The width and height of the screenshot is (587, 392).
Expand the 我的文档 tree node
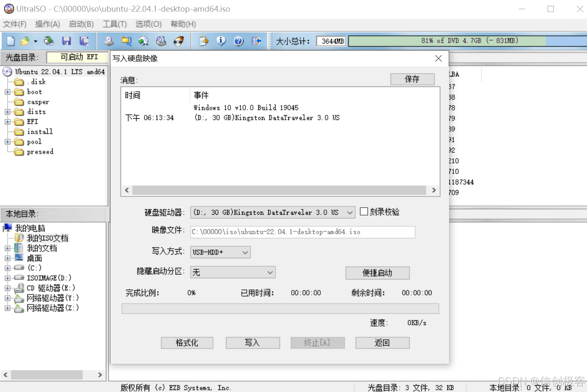click(7, 248)
